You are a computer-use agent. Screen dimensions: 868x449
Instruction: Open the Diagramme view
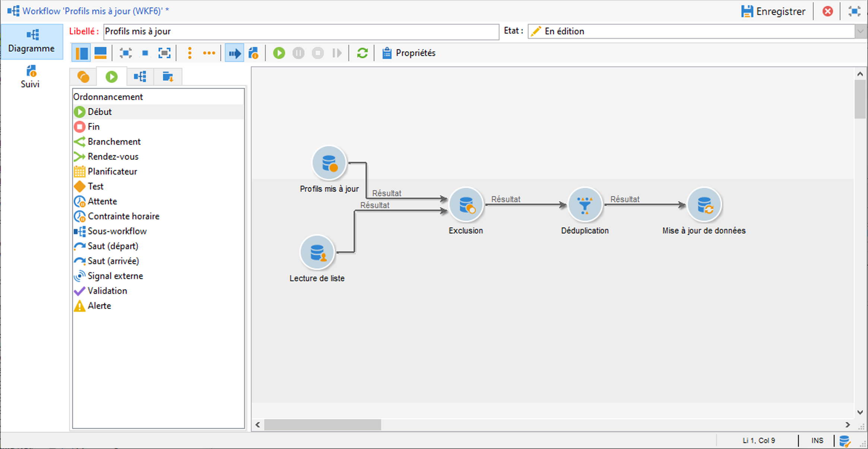(x=31, y=41)
